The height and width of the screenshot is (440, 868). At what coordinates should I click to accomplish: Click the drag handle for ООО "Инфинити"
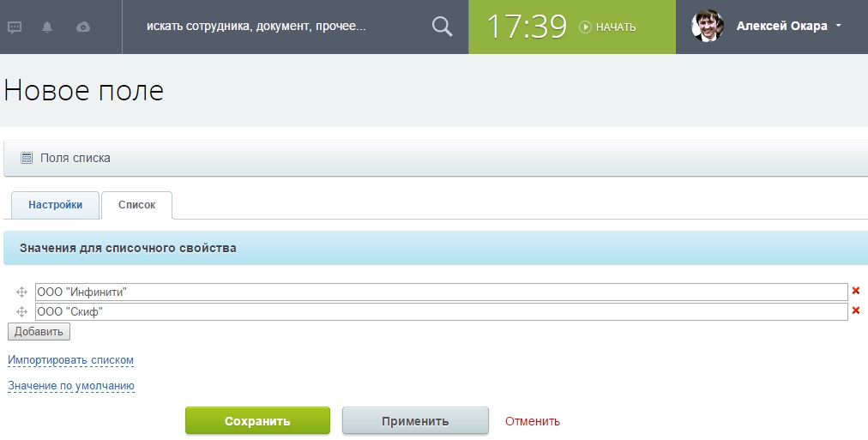[22, 292]
